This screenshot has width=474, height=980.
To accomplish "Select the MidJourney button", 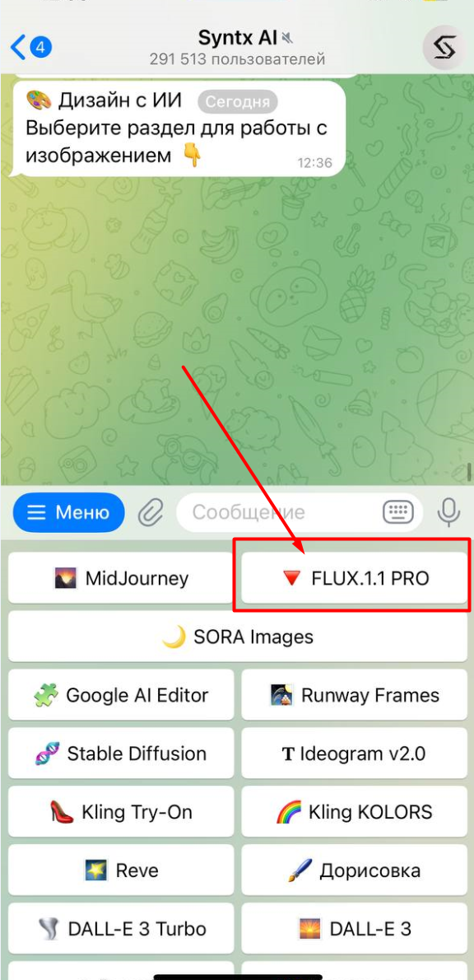I will coord(121,578).
